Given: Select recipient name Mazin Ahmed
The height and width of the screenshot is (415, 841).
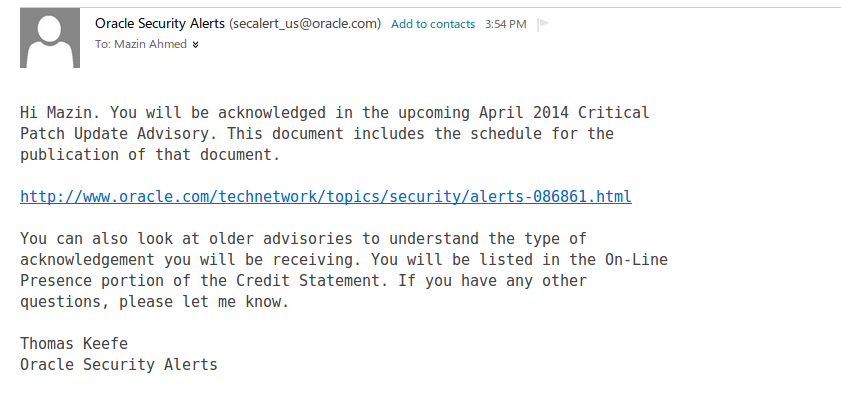Looking at the screenshot, I should tap(150, 45).
